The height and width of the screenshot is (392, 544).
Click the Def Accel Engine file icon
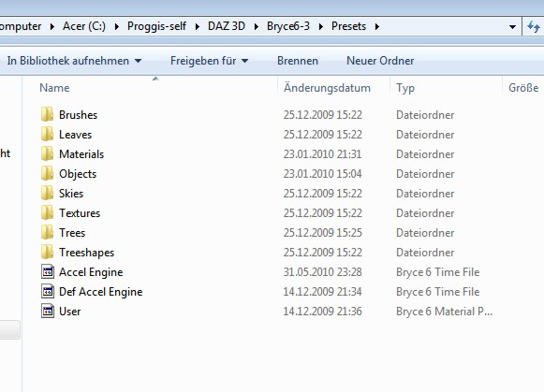(48, 292)
